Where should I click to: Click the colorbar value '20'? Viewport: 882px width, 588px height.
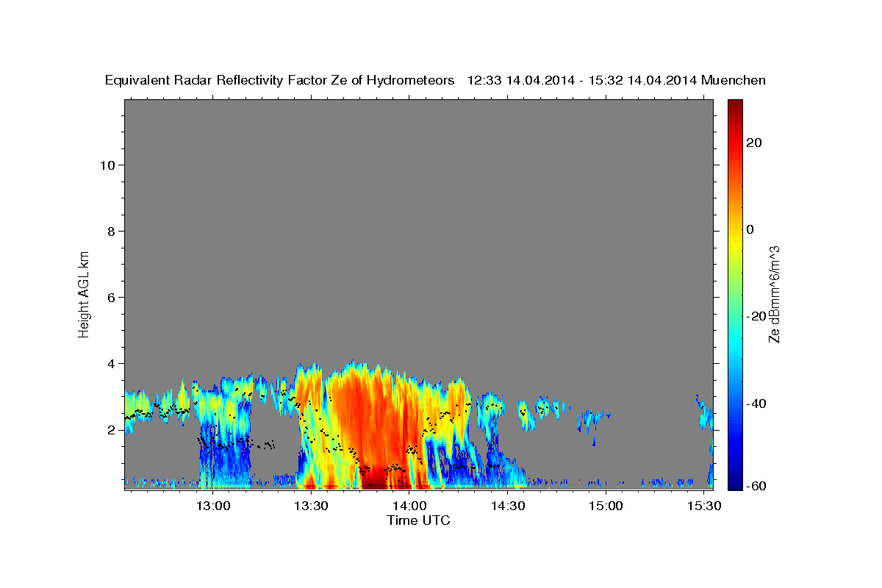[x=753, y=143]
